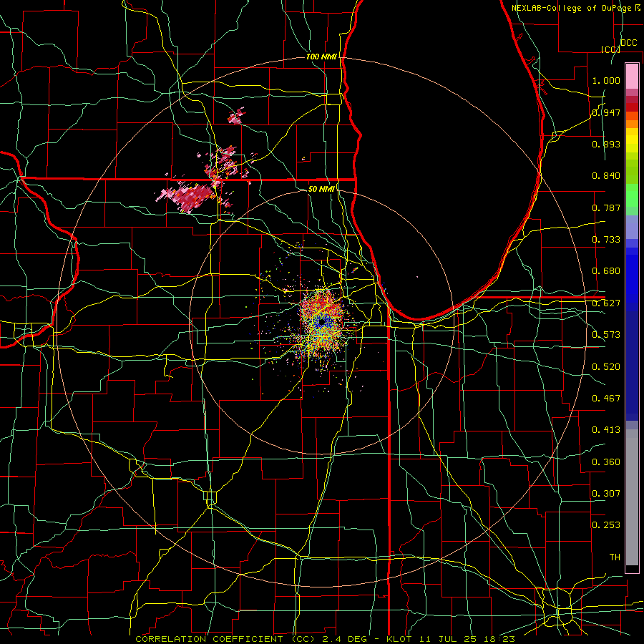The image size is (644, 644).
Task: Pick the orange swatch on the color bar
Action: click(632, 124)
